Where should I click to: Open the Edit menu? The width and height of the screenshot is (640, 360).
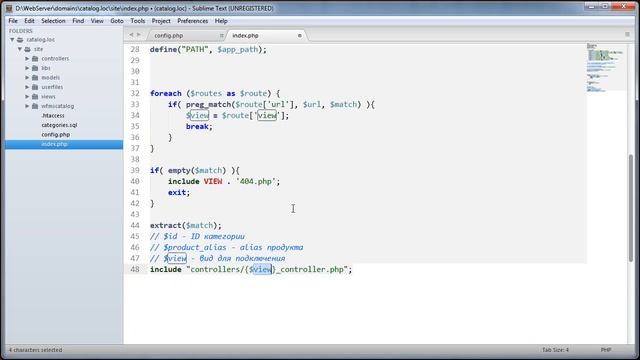coord(29,21)
